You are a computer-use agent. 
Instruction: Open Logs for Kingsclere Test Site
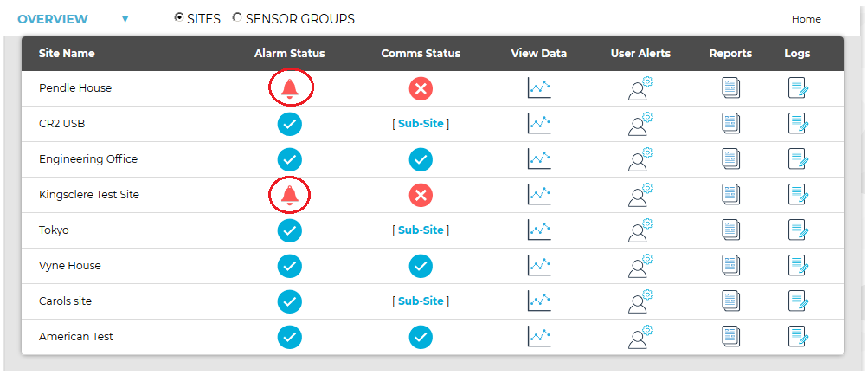coord(798,194)
